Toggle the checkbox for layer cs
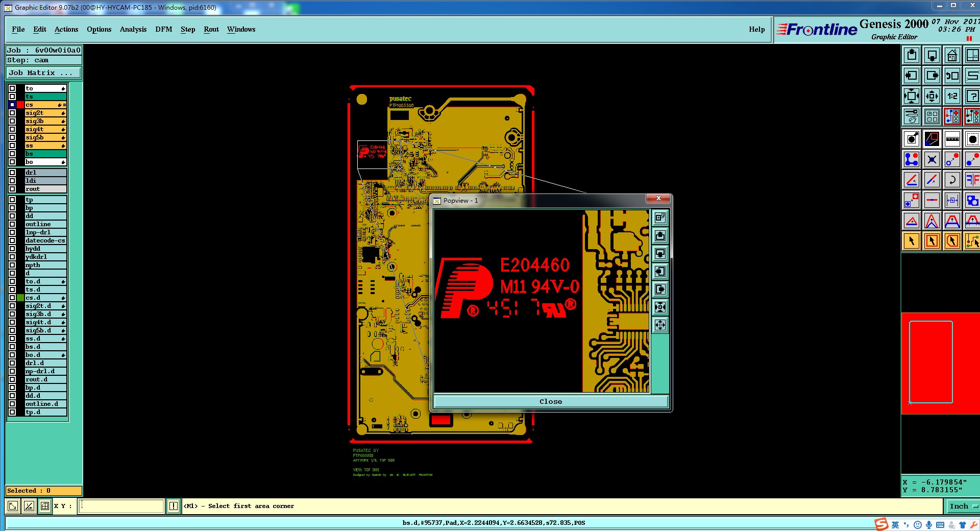Viewport: 980px width, 531px height. click(x=12, y=105)
